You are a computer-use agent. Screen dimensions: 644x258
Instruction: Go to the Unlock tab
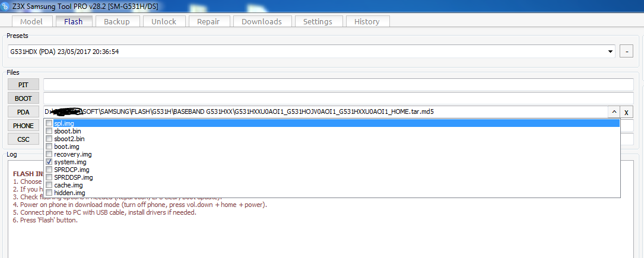(163, 22)
